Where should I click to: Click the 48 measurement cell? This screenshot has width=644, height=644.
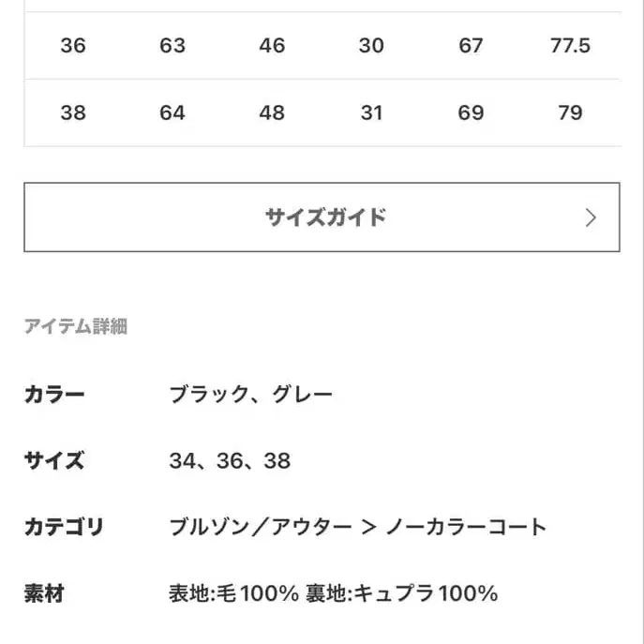point(272,112)
